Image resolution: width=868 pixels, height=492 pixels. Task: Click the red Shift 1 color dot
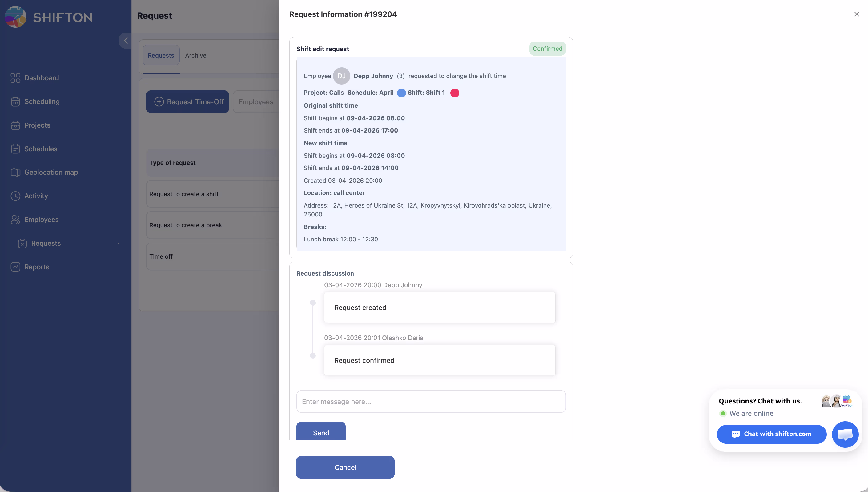[454, 93]
